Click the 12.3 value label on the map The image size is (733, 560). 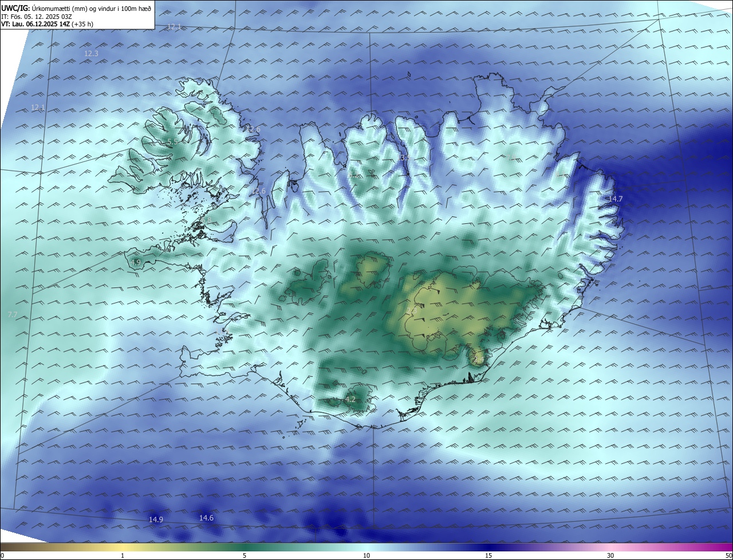point(91,53)
